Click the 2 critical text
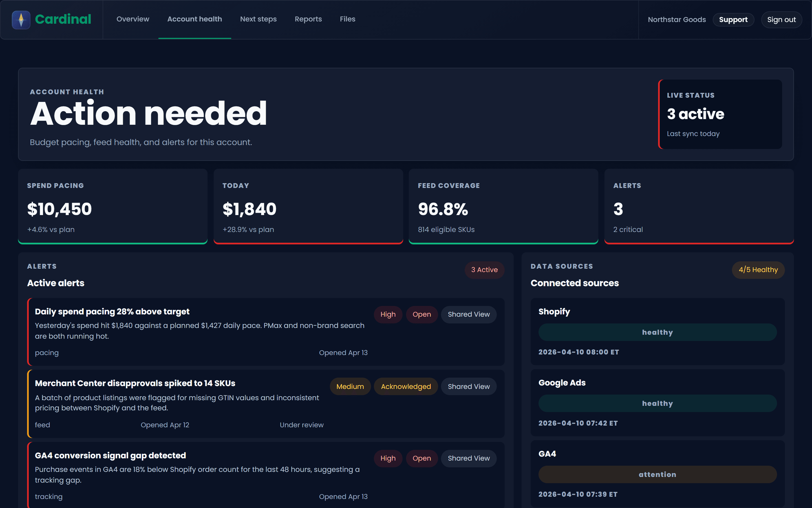This screenshot has height=508, width=812. pos(628,229)
